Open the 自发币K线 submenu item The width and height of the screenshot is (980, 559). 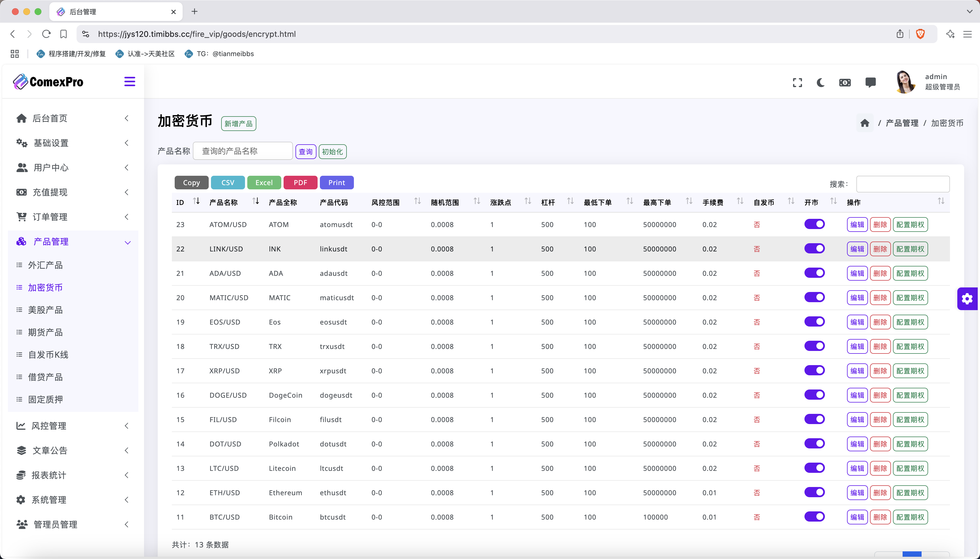(48, 354)
